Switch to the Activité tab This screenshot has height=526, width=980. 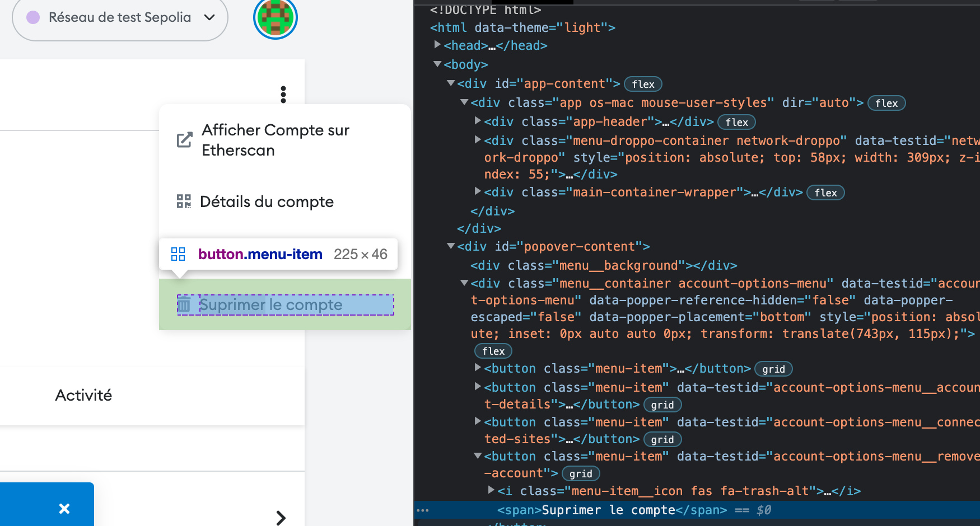(x=83, y=395)
